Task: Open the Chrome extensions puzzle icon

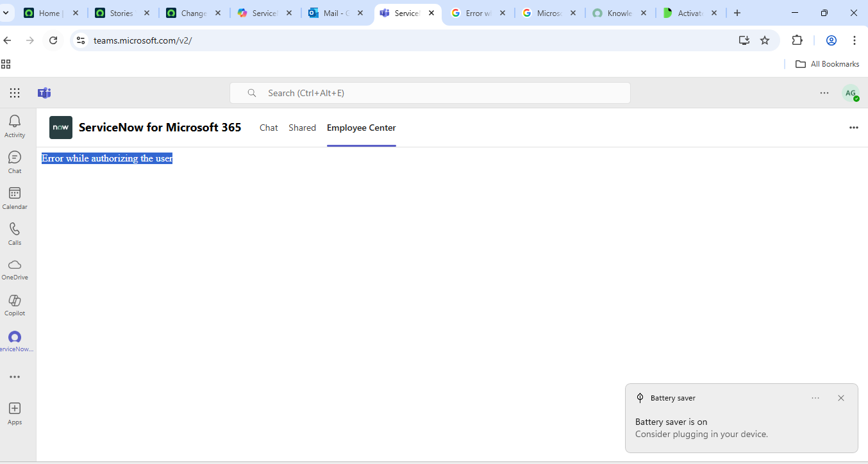Action: click(x=797, y=40)
